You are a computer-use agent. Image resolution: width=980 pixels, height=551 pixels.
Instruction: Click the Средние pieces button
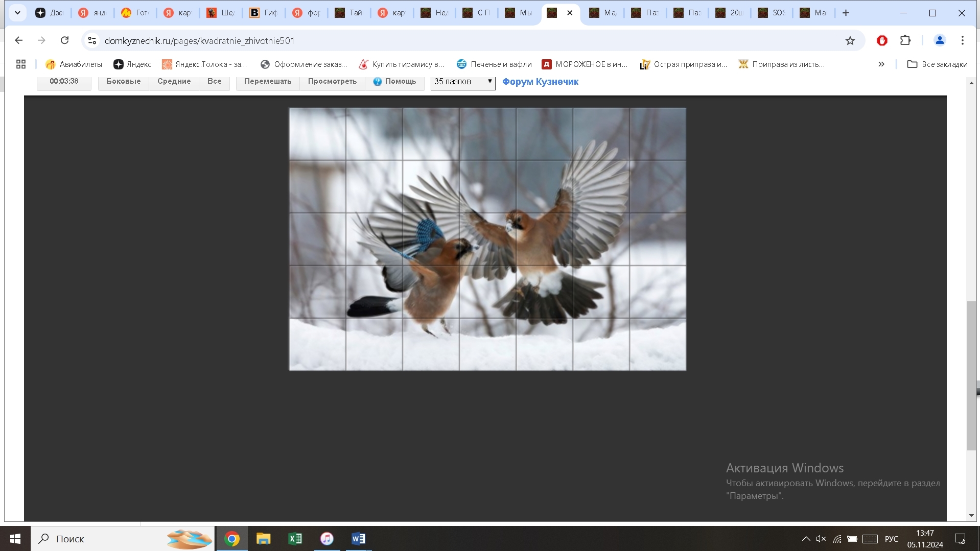tap(174, 82)
